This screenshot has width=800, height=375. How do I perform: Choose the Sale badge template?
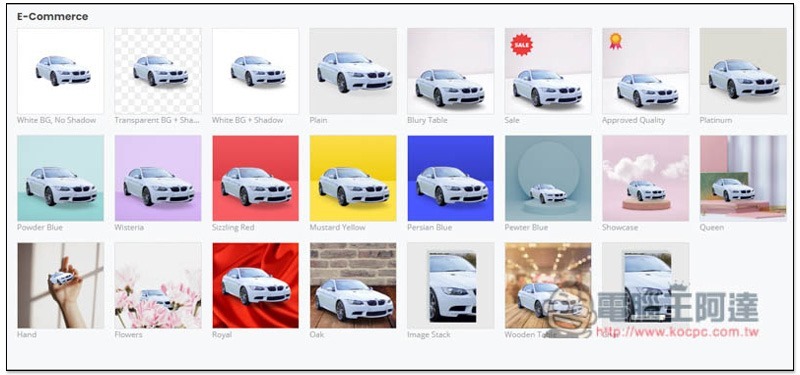pyautogui.click(x=548, y=71)
